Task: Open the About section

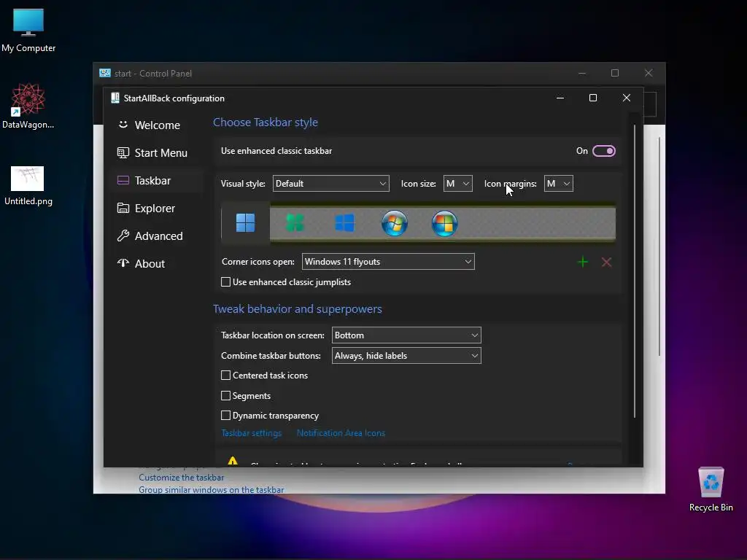Action: (x=157, y=263)
